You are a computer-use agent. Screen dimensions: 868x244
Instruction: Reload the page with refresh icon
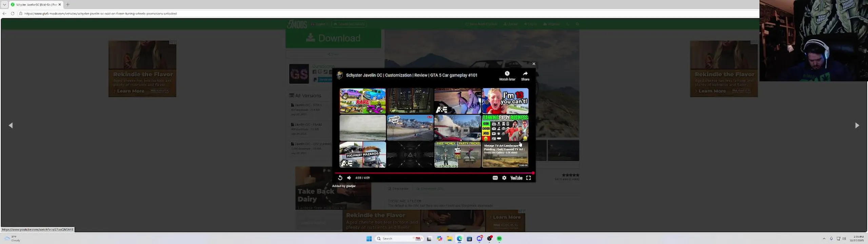(x=13, y=14)
